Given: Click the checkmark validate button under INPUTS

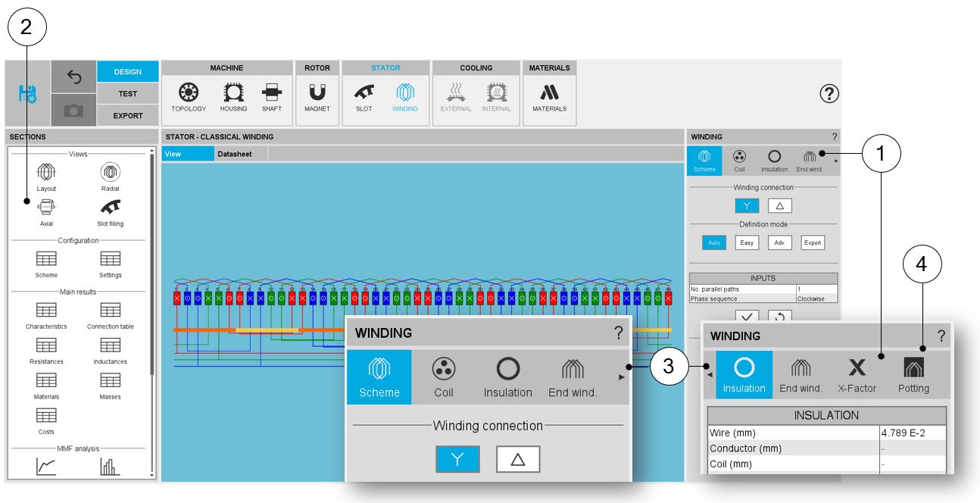Looking at the screenshot, I should coord(747,317).
